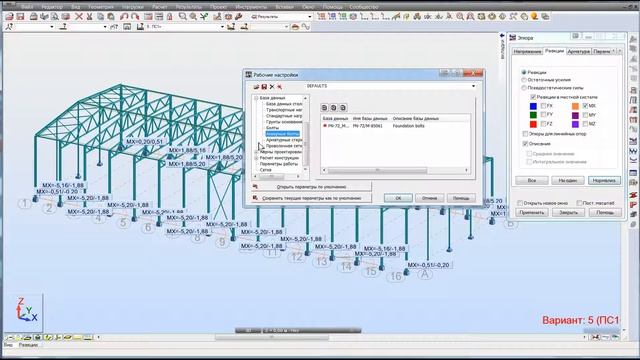Toggle the Описание checkbox

tap(525, 144)
